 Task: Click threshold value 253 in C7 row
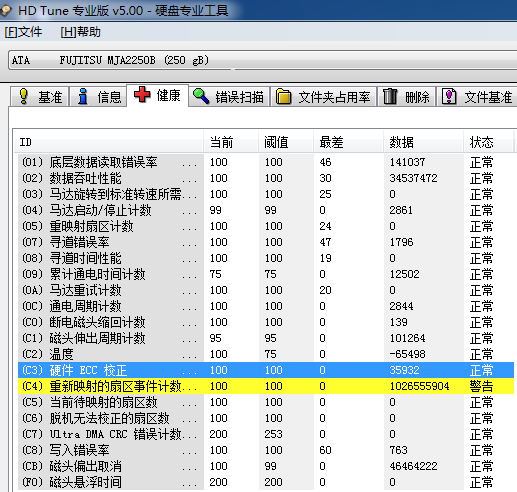tap(273, 434)
